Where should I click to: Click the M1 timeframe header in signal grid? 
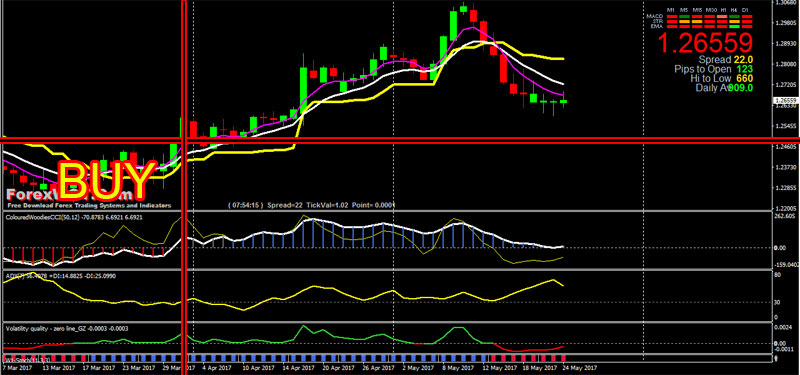(x=672, y=10)
